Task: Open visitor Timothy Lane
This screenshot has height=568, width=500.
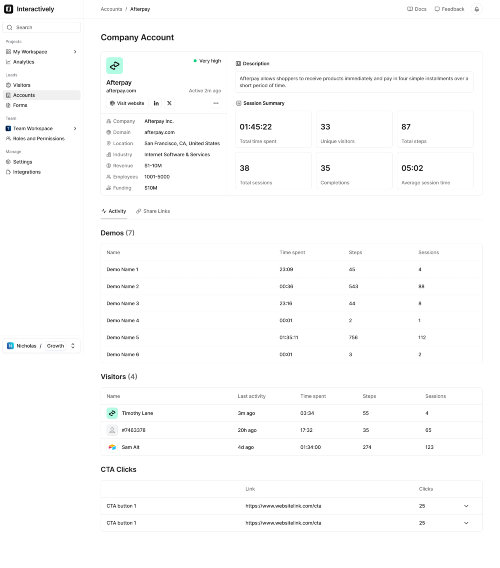Action: coord(137,413)
